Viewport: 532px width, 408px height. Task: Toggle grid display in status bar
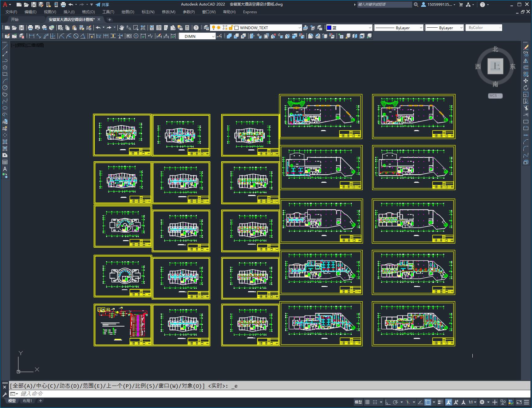click(x=367, y=402)
